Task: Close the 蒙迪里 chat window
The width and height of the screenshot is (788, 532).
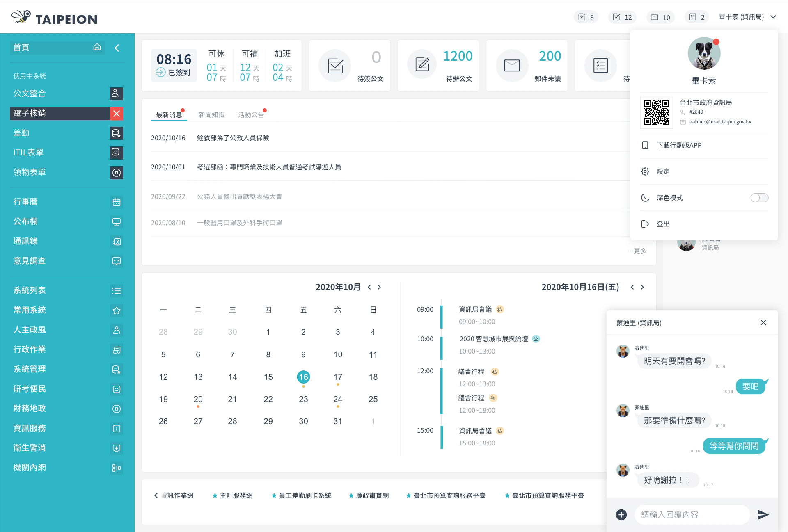Action: (x=763, y=322)
